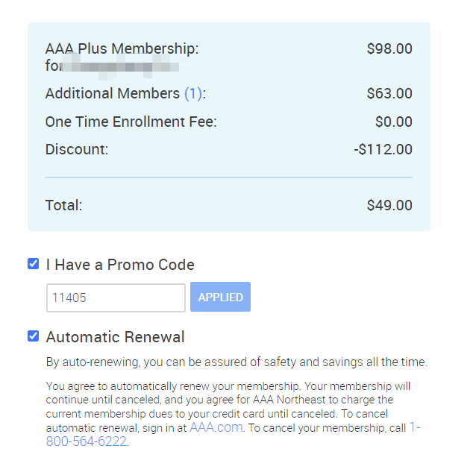Open the (1) Additional Members link
Viewport: 476px width, 475px height.
coord(193,94)
